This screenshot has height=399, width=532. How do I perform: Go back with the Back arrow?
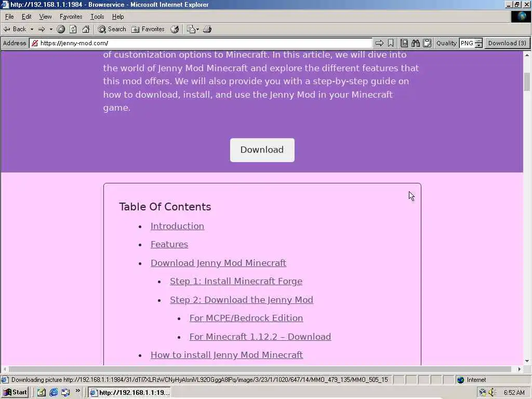point(15,29)
